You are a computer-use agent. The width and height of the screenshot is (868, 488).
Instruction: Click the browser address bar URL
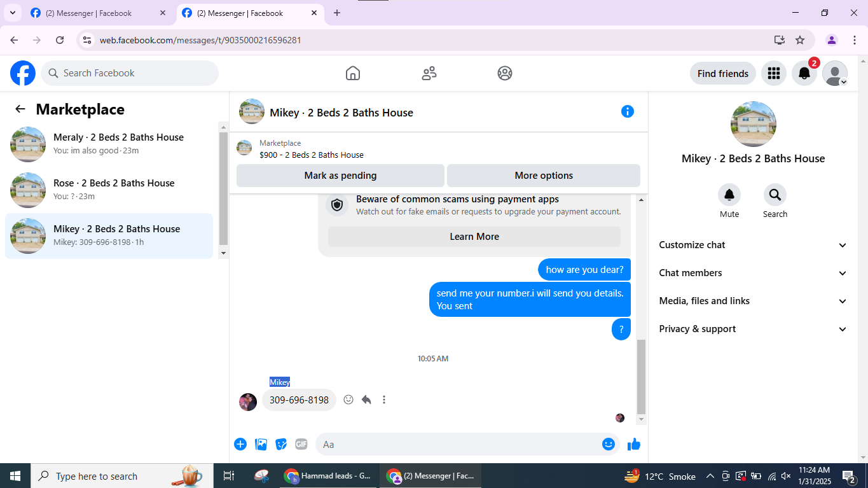coord(200,40)
